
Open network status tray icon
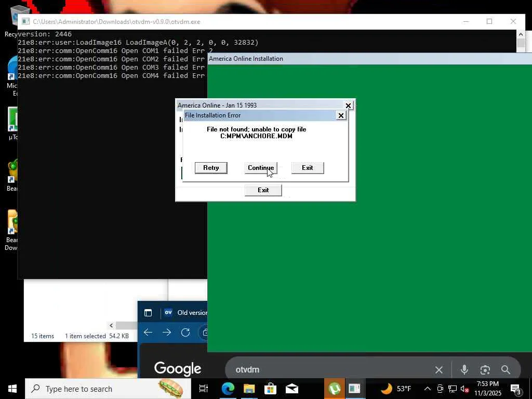pos(453,389)
